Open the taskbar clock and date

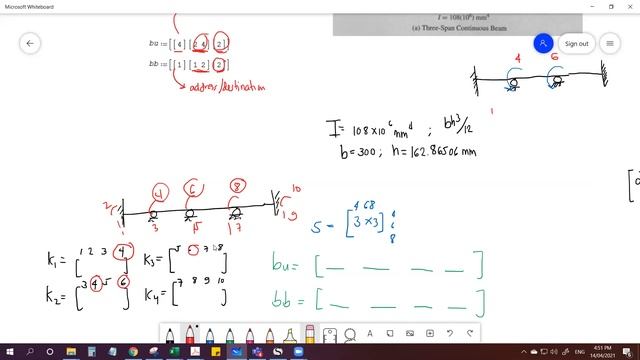(x=602, y=351)
